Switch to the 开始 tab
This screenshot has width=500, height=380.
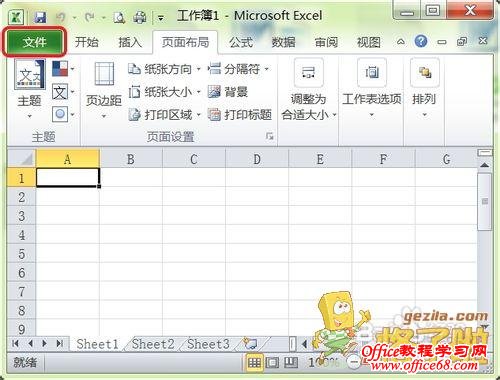(87, 42)
